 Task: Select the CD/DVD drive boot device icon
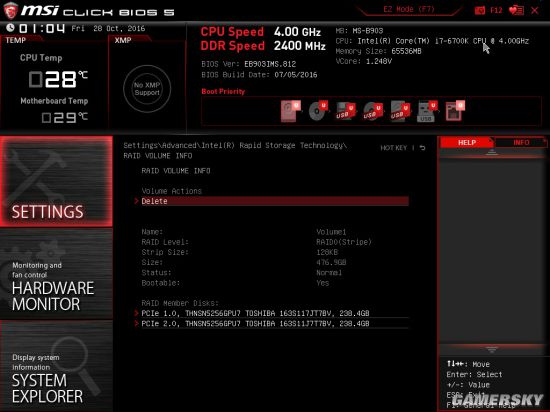coord(318,111)
